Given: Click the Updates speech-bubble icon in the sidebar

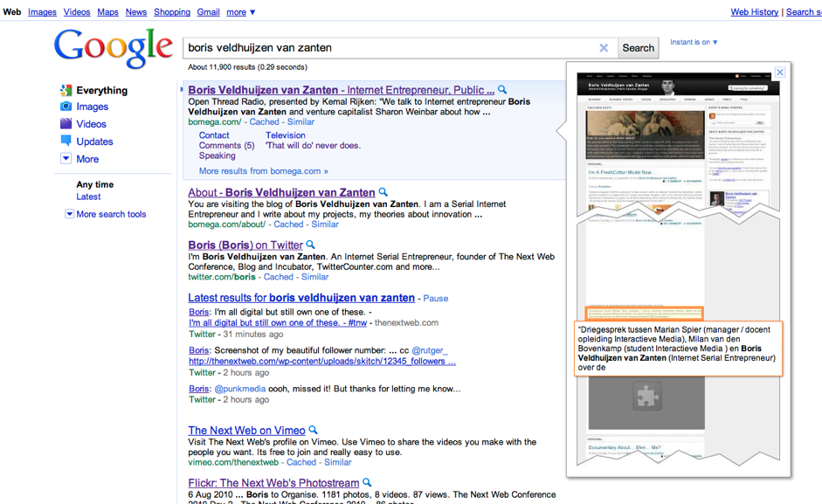Looking at the screenshot, I should [66, 141].
